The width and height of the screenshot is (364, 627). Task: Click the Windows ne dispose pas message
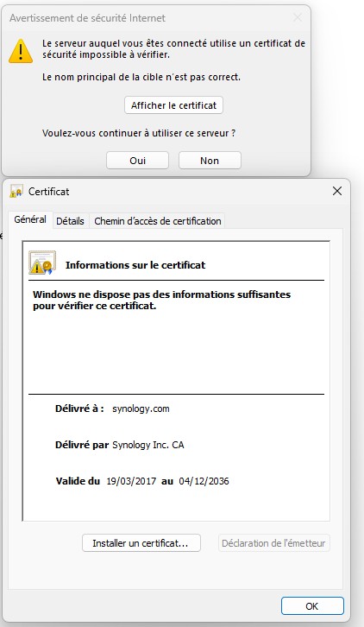[162, 300]
